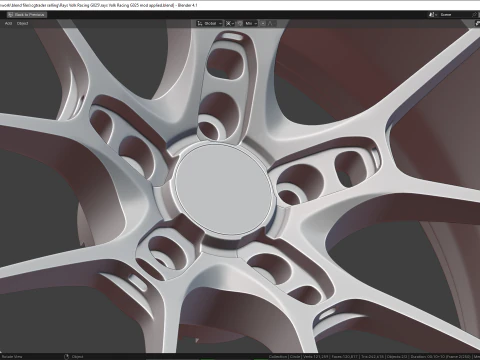
Task: Click the icon right of the Scene field
Action: click(x=474, y=15)
